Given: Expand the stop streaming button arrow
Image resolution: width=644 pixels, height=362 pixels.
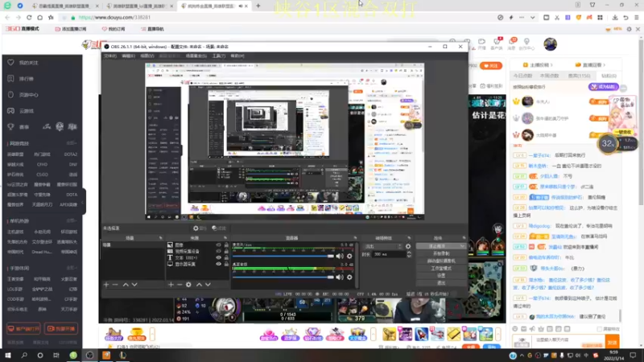Looking at the screenshot, I should tap(462, 246).
